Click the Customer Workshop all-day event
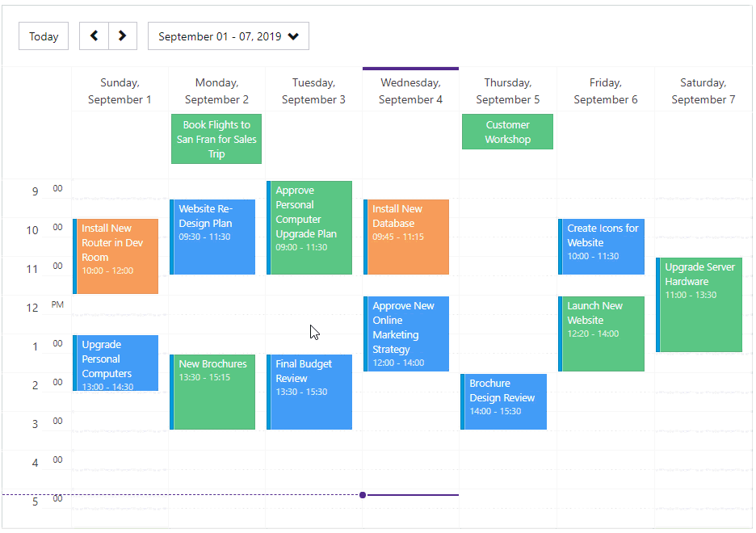This screenshot has height=533, width=756. 507,132
